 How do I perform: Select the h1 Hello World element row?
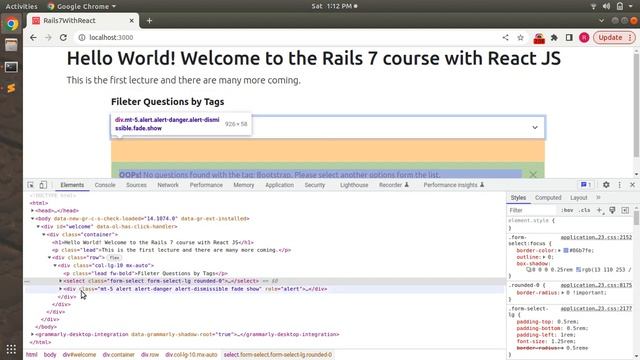(153, 242)
